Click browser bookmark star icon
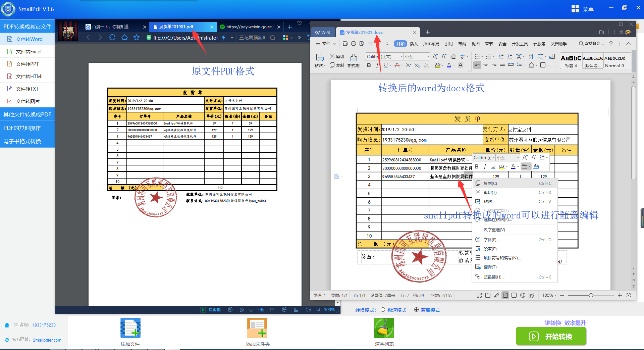 137,38
